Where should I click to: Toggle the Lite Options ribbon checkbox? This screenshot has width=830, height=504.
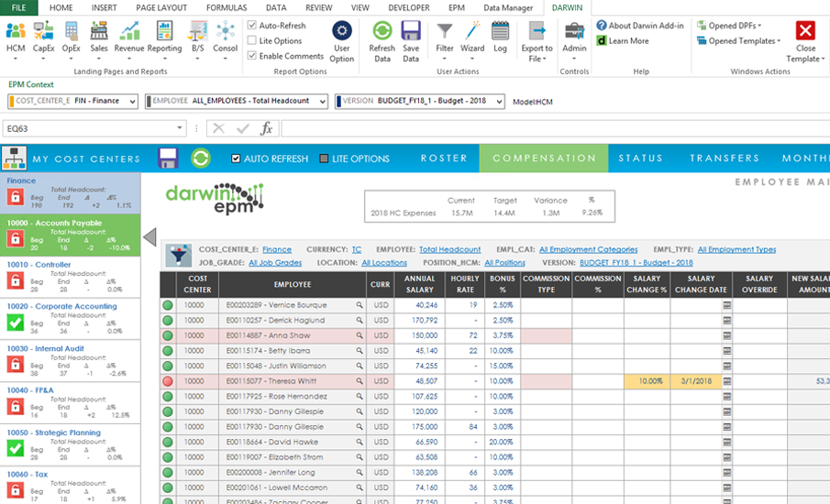tap(252, 40)
